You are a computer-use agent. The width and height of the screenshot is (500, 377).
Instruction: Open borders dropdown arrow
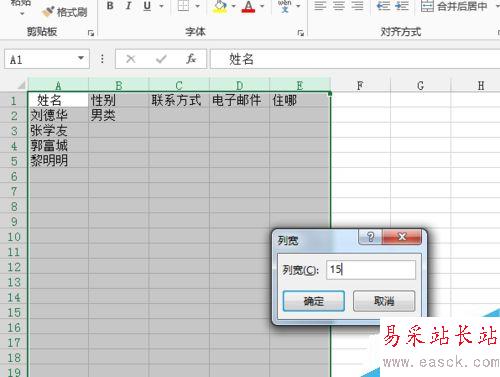coord(197,6)
